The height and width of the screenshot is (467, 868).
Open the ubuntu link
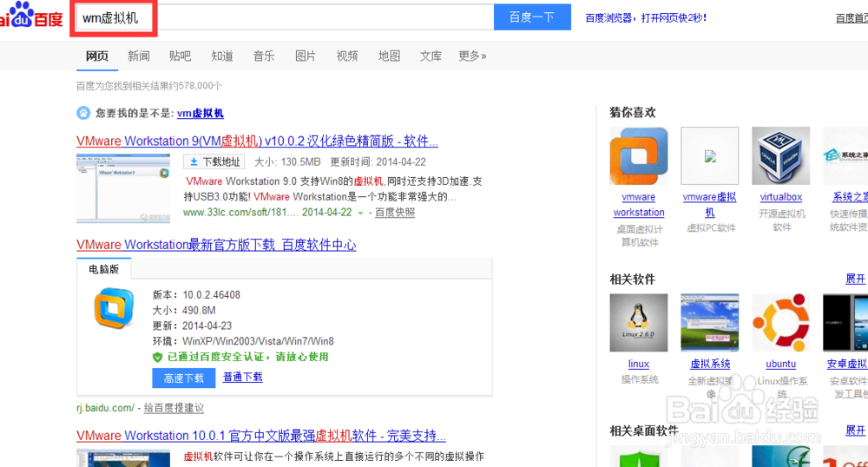[780, 364]
